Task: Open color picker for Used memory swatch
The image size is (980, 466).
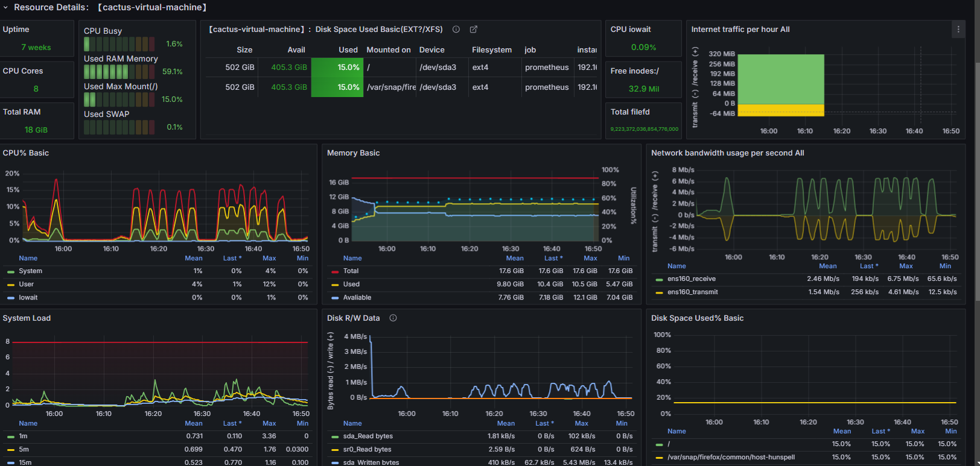Action: 335,285
